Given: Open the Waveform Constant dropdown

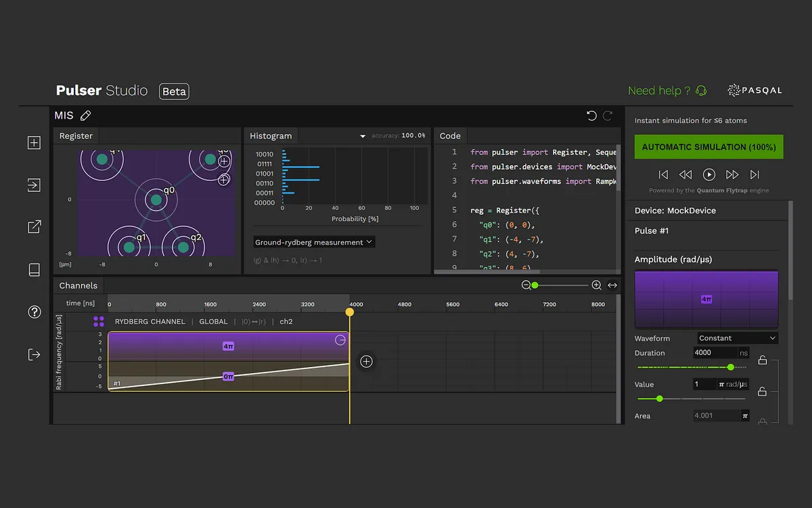Looking at the screenshot, I should point(738,338).
